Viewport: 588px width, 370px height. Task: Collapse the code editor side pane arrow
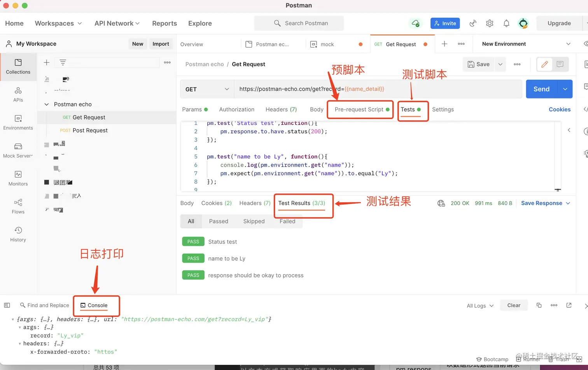[569, 130]
